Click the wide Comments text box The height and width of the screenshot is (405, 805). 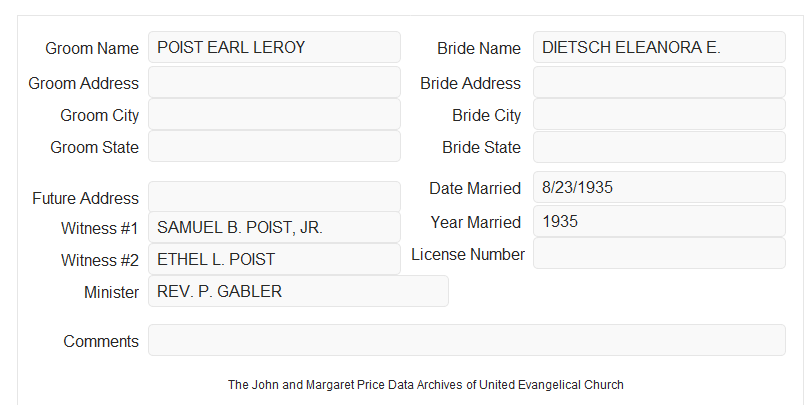[x=467, y=340]
